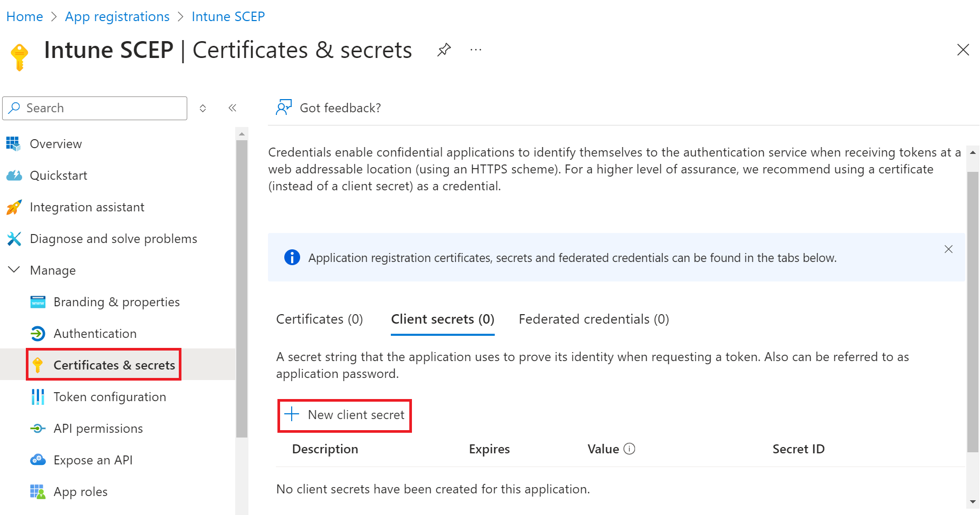Go to Home breadcrumb link
This screenshot has height=515, width=980.
pyautogui.click(x=24, y=17)
